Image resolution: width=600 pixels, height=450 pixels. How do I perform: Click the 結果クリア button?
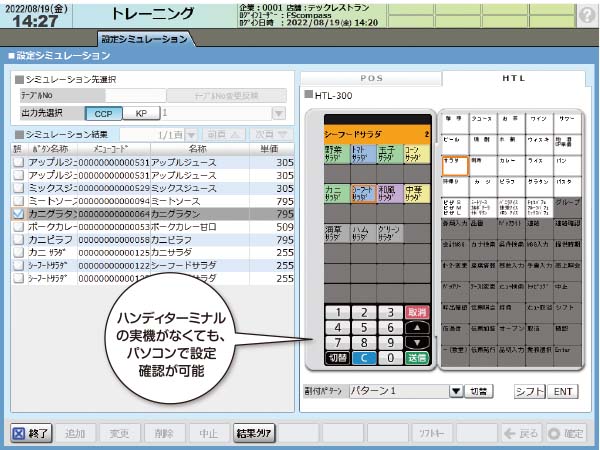254,433
